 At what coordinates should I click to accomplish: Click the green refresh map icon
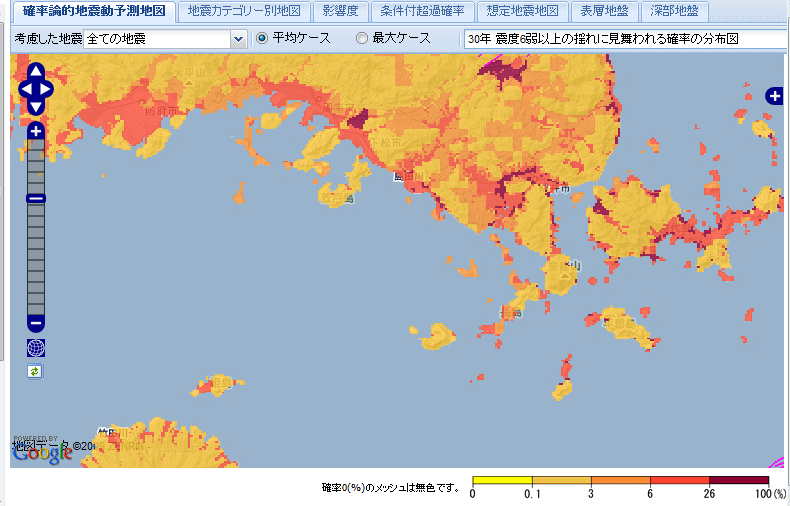tap(35, 371)
